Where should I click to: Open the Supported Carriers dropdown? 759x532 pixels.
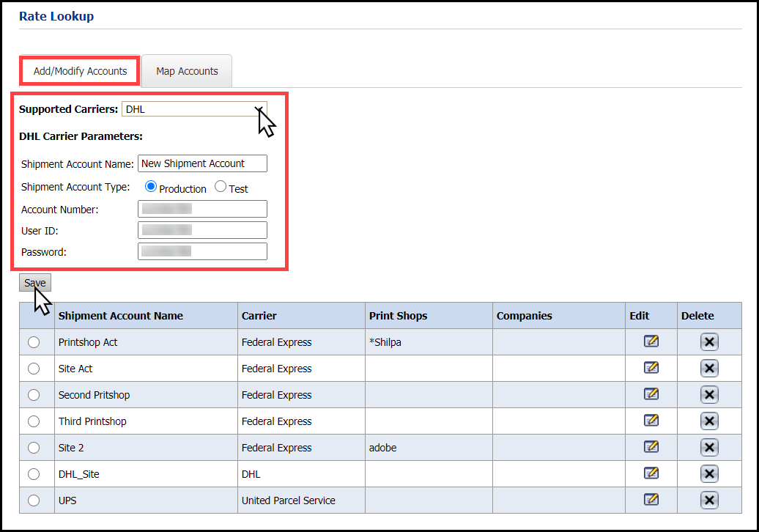point(194,109)
